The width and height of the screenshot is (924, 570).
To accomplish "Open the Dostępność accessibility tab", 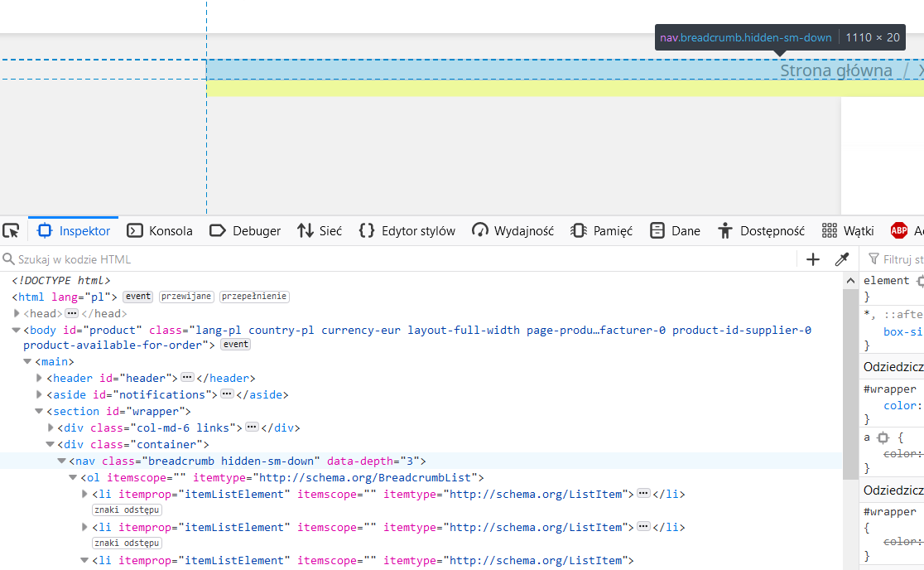I will coord(762,230).
